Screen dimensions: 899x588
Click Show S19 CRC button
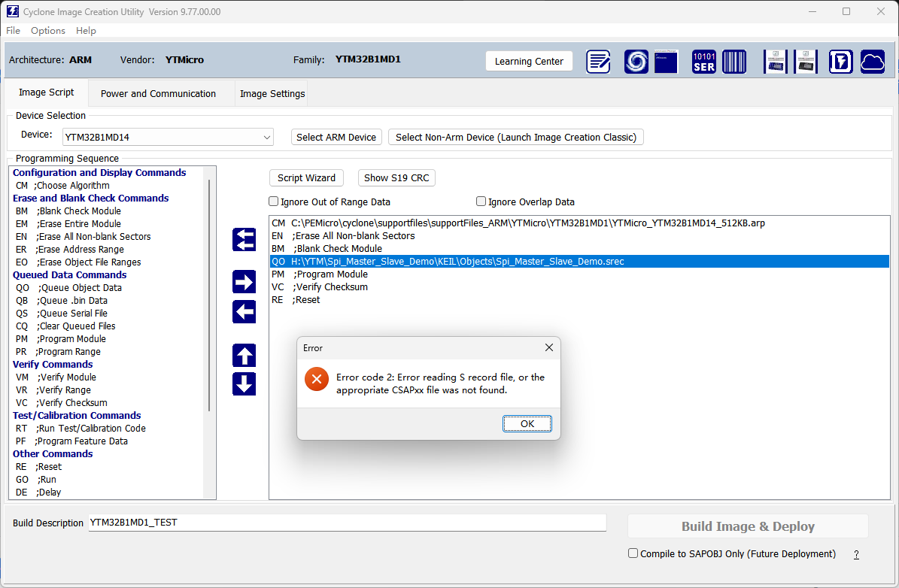point(396,177)
